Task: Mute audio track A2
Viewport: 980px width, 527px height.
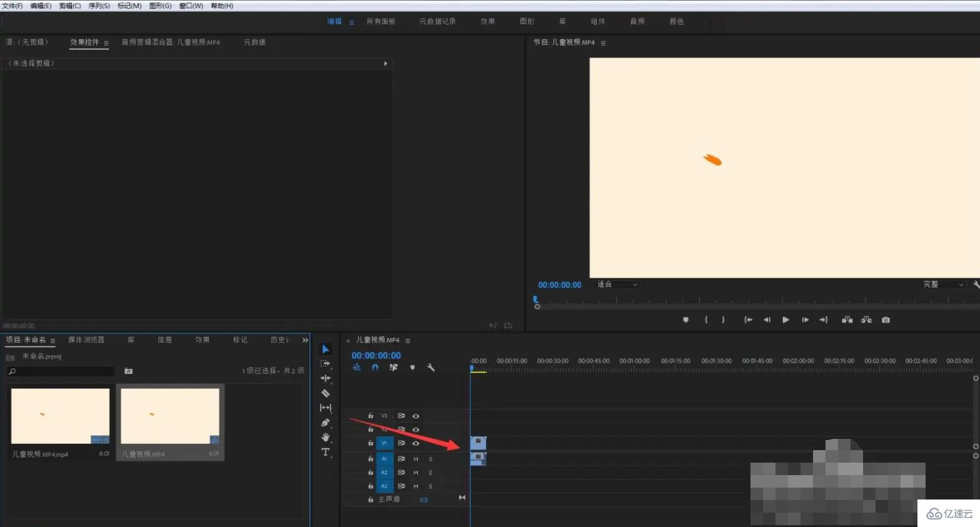Action: [x=416, y=473]
